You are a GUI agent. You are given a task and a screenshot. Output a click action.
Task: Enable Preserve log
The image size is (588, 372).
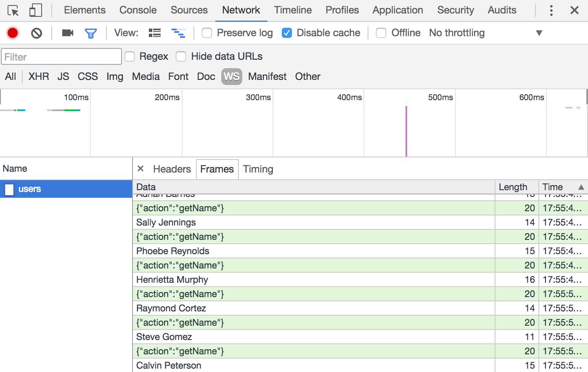pos(207,32)
